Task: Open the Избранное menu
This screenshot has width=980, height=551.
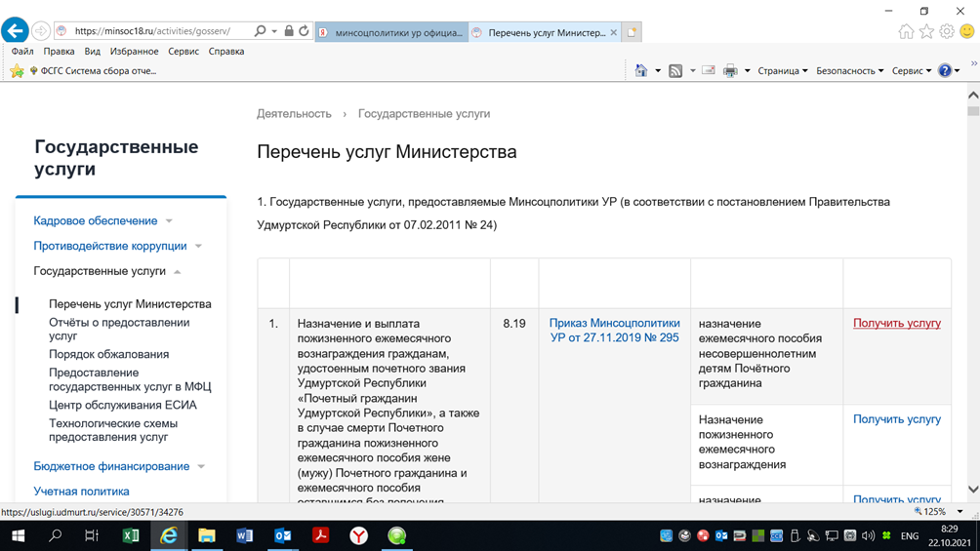Action: [x=134, y=52]
